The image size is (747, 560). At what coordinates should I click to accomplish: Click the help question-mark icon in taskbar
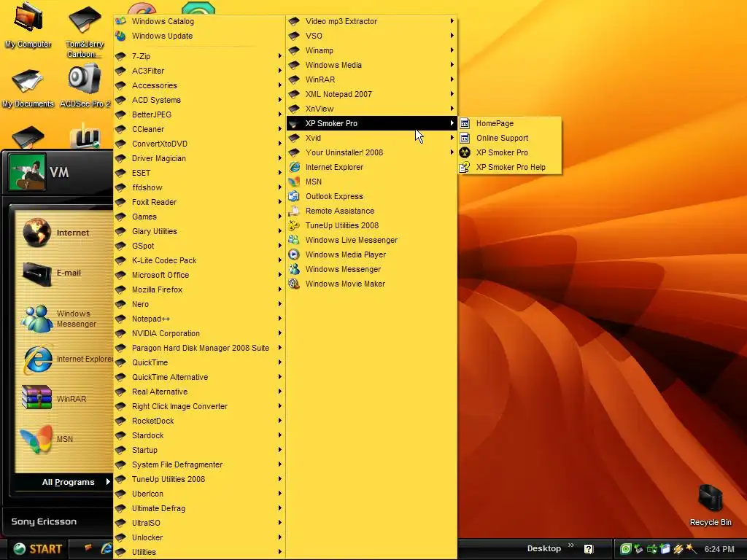[589, 549]
